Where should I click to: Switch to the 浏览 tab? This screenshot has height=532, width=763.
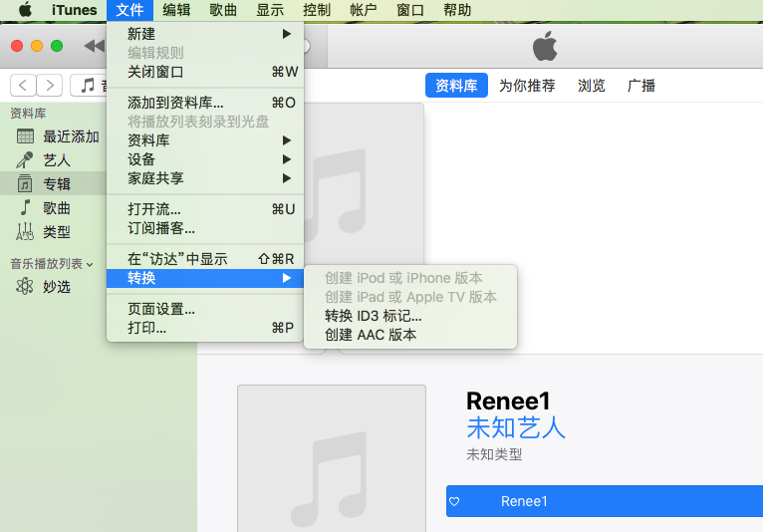(x=592, y=86)
